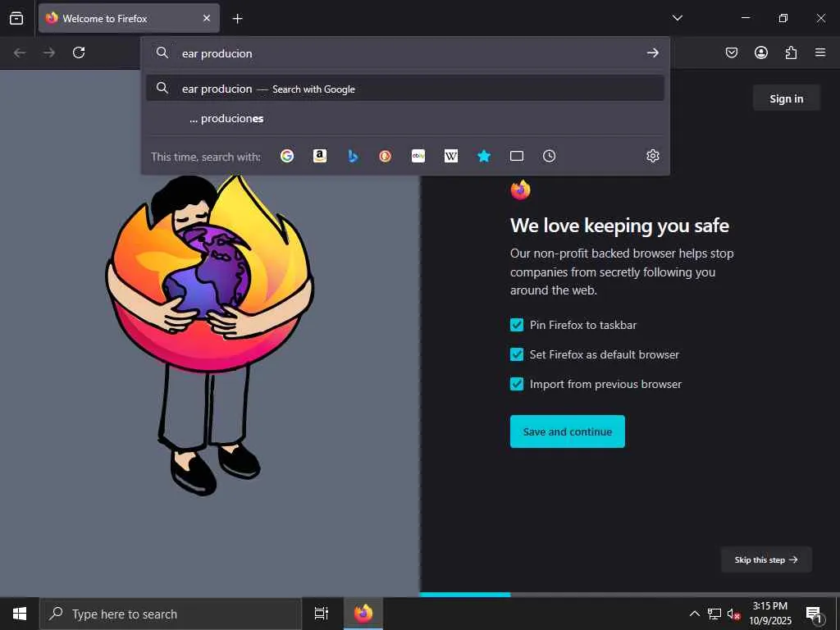Open a new tab with plus button

point(237,19)
